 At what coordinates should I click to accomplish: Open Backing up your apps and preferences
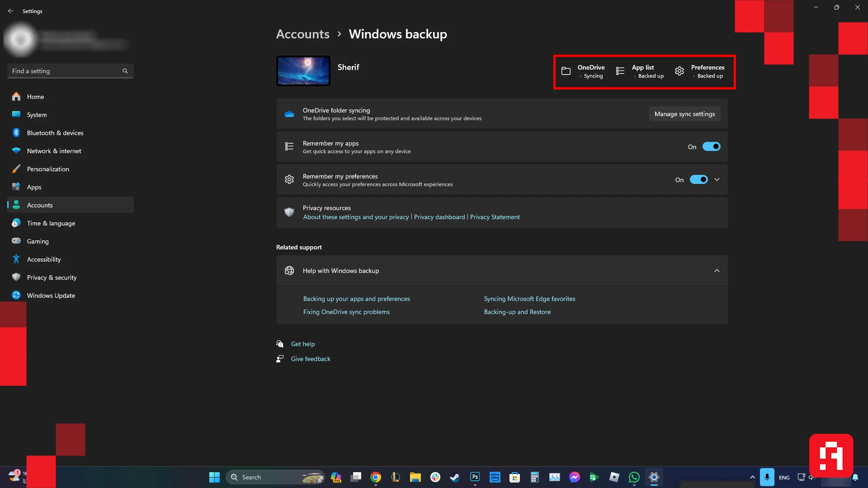[356, 299]
